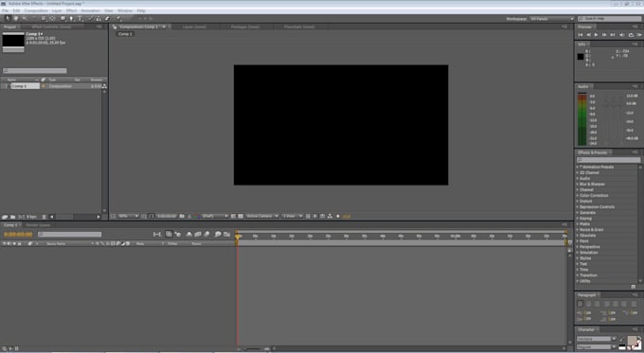The width and height of the screenshot is (644, 353).
Task: Select the Selection arrow tool
Action: [x=8, y=19]
